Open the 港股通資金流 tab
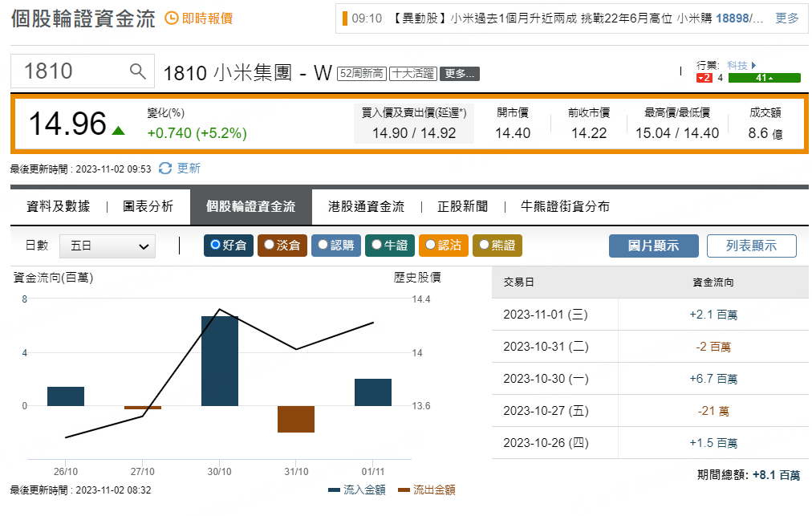The height and width of the screenshot is (516, 812). tap(366, 206)
